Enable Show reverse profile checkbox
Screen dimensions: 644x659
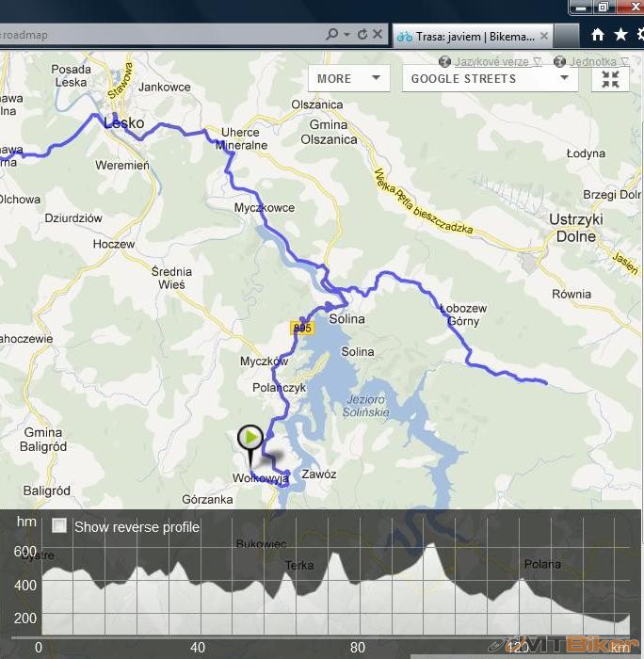coord(59,526)
